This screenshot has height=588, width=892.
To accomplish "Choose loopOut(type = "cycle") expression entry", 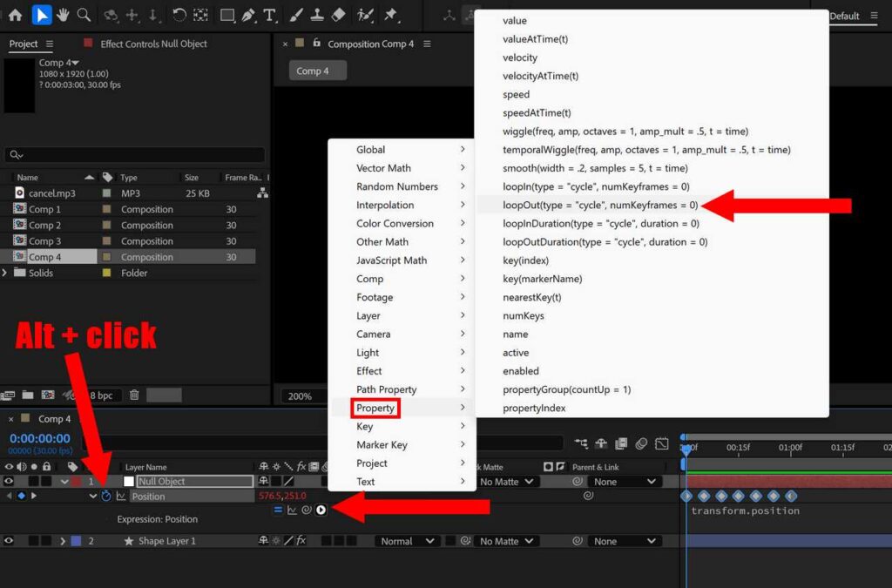I will tap(599, 206).
